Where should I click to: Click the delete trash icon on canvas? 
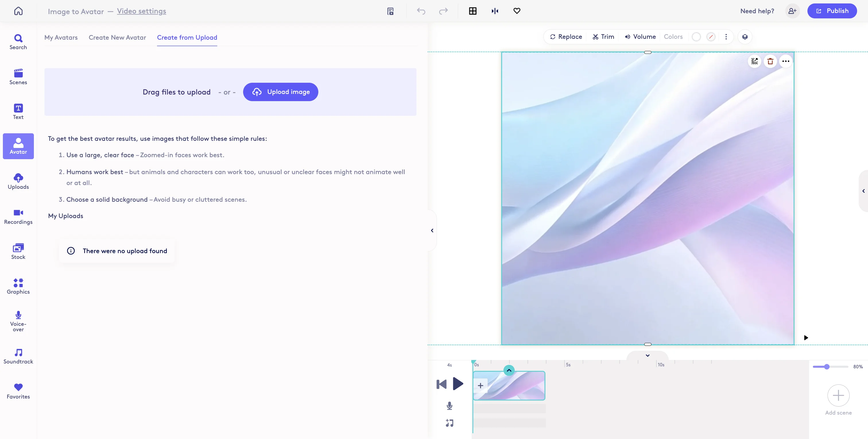(x=770, y=61)
